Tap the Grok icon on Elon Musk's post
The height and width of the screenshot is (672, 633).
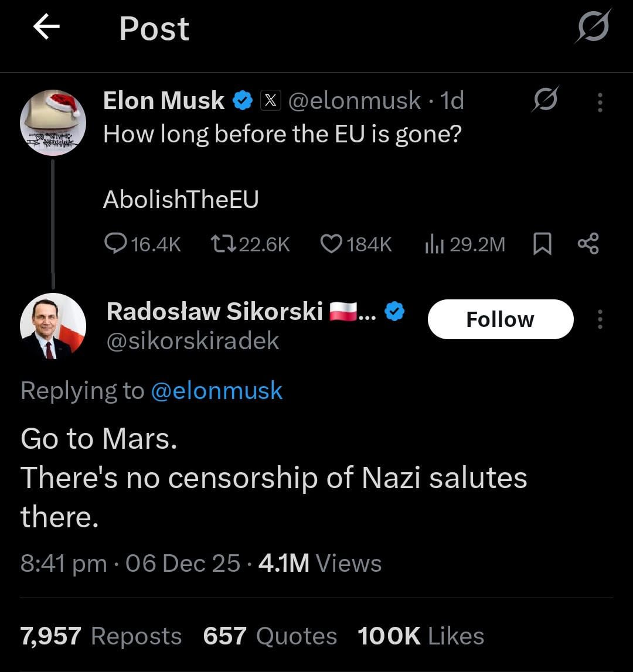545,100
